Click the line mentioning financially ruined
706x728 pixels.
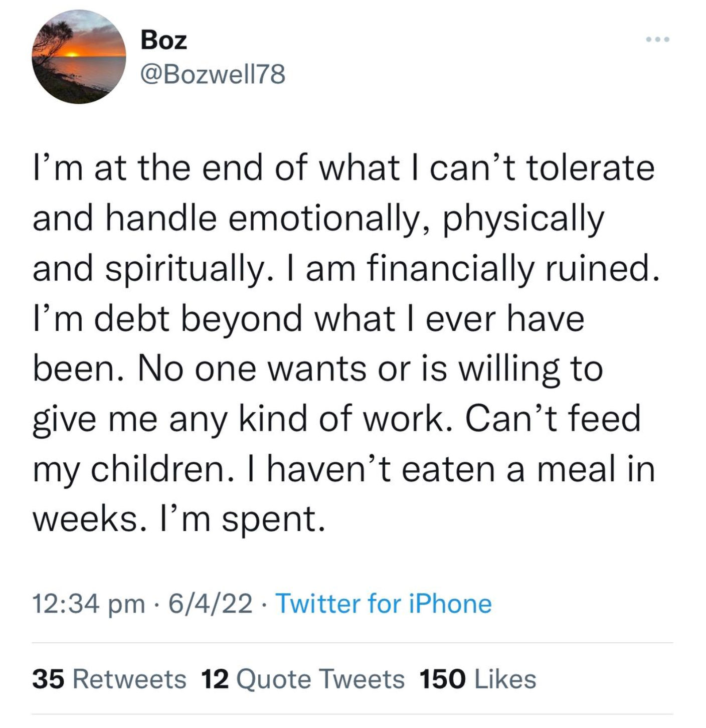pos(345,268)
